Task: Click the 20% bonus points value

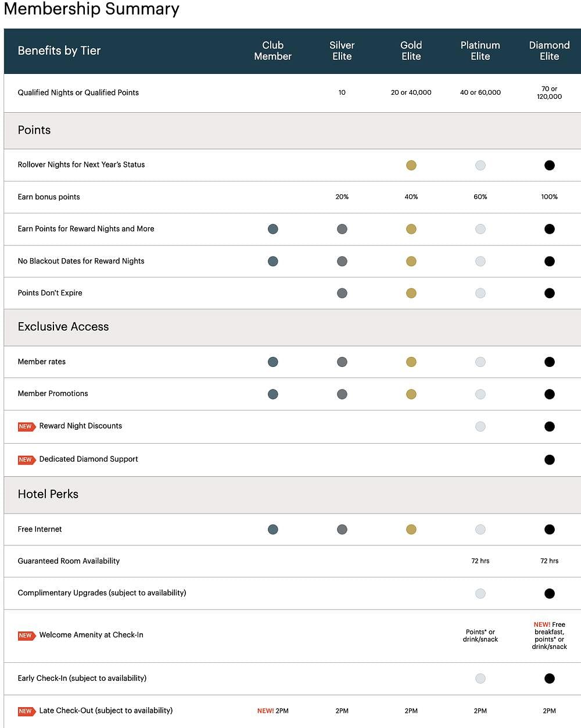Action: tap(342, 197)
